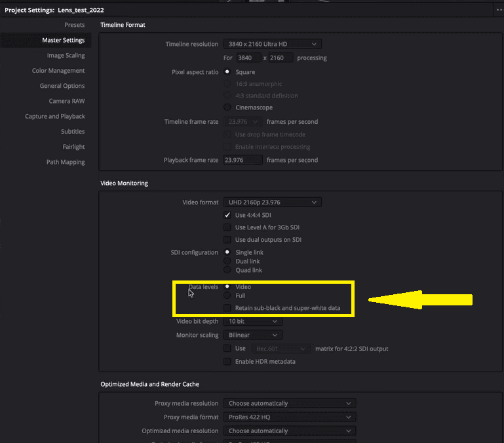Toggle Enable interlace processing checkbox
Screen dimensions: 504x443
227,147
